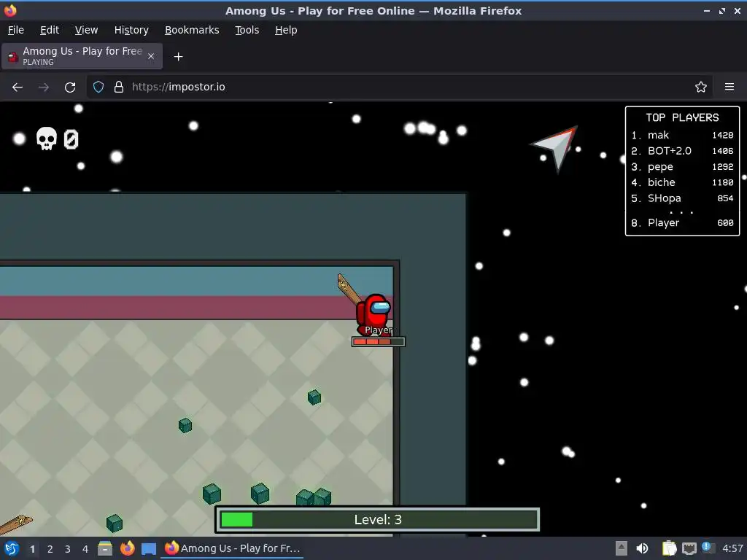The width and height of the screenshot is (747, 560).
Task: Switch to workspace 3
Action: click(68, 549)
